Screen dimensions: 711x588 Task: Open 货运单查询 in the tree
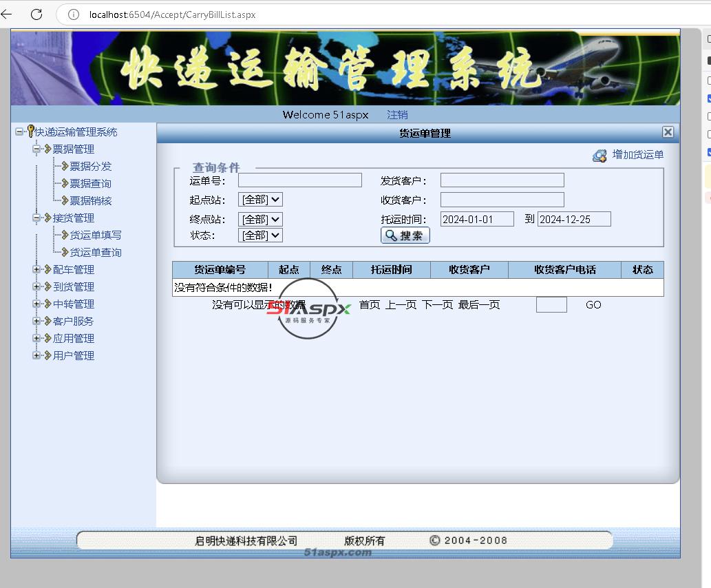coord(96,253)
